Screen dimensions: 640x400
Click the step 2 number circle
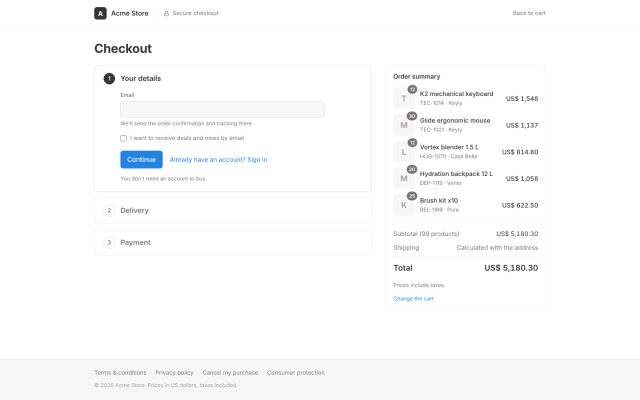[x=109, y=211]
